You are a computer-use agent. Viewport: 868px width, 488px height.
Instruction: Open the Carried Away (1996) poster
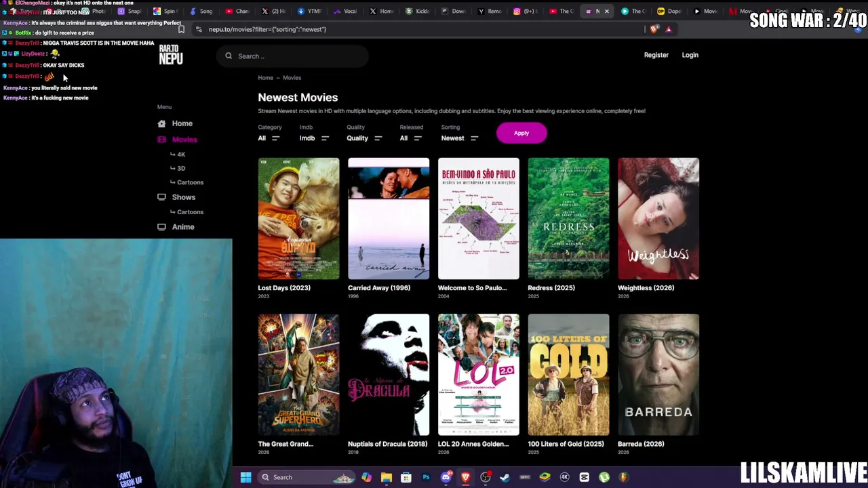[389, 219]
